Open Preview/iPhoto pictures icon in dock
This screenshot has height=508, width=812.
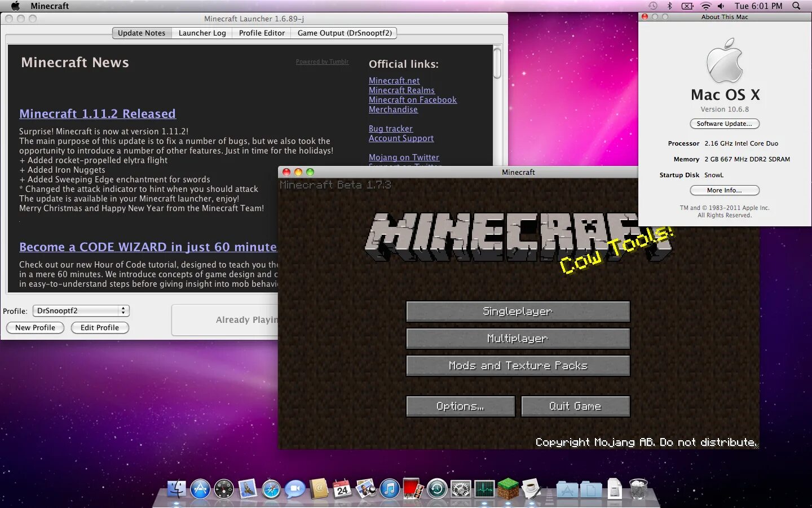tap(366, 489)
